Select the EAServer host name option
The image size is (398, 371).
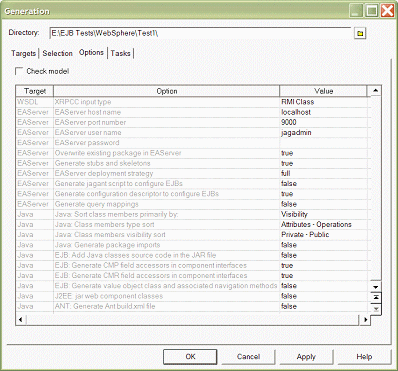pos(166,112)
